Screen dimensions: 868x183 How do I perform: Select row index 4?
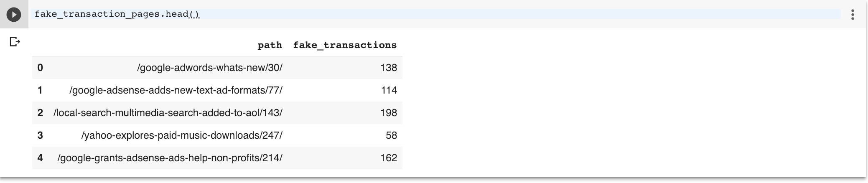point(40,158)
